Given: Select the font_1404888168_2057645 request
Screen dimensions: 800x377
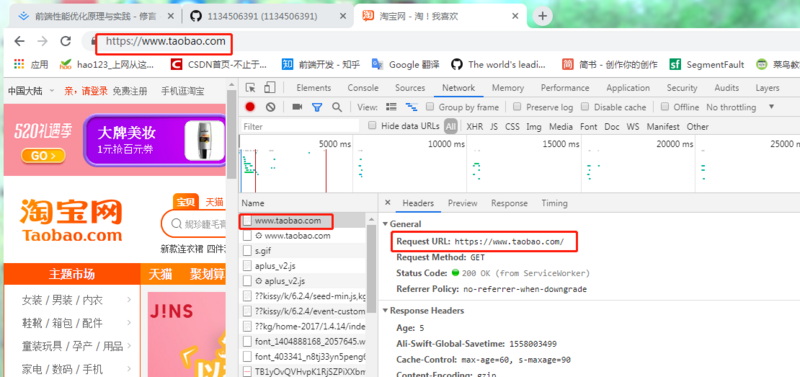Looking at the screenshot, I should 303,341.
